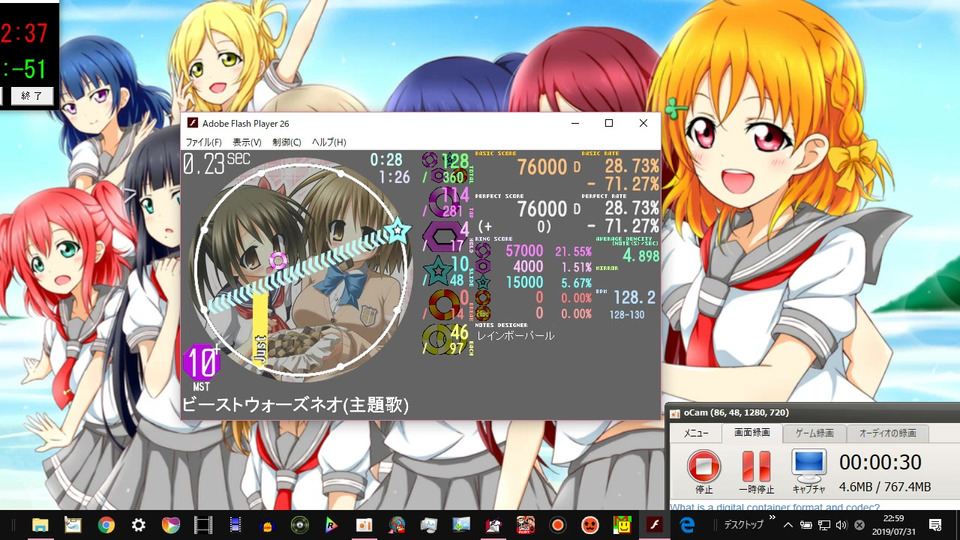Click the 終了 button in the timer window

coord(32,96)
